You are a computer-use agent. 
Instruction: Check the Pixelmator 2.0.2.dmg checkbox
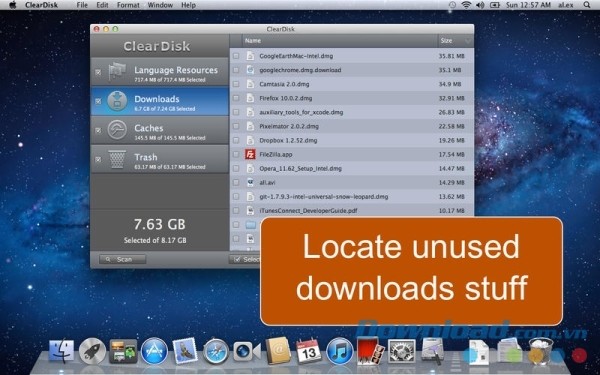click(236, 126)
